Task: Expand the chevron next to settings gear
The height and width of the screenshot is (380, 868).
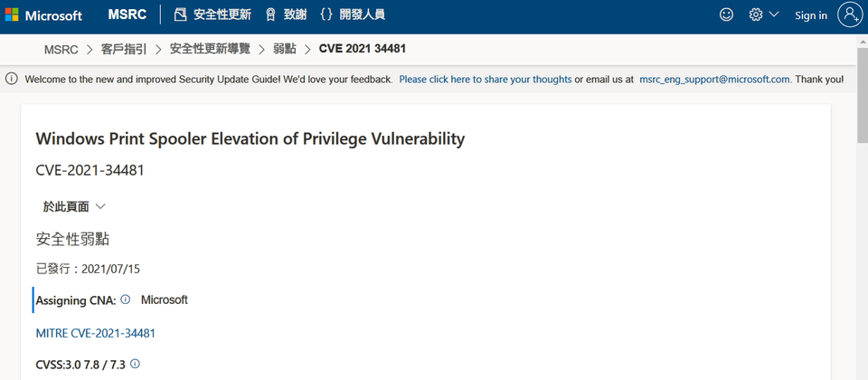Action: pos(774,14)
